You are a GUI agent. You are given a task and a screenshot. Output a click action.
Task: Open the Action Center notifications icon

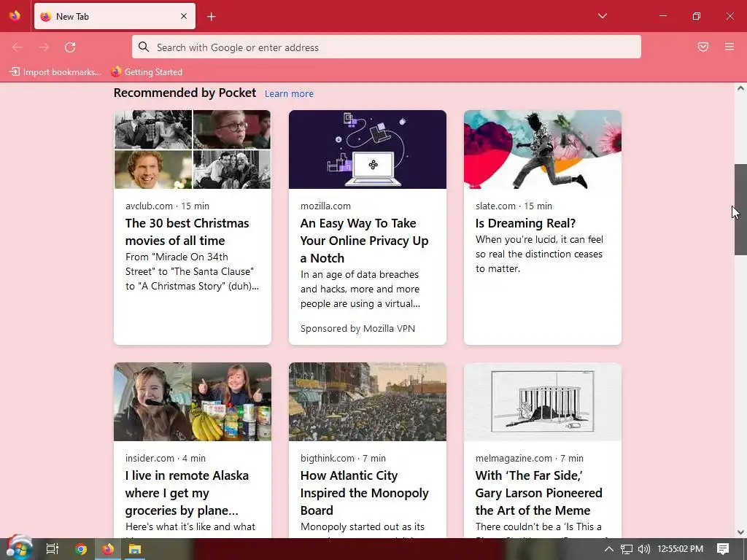(x=723, y=549)
